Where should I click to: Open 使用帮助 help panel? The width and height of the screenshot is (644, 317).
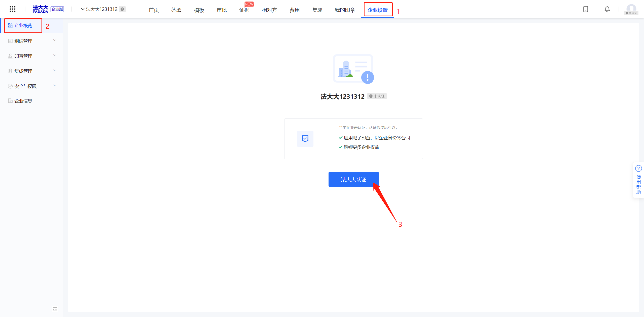click(638, 180)
